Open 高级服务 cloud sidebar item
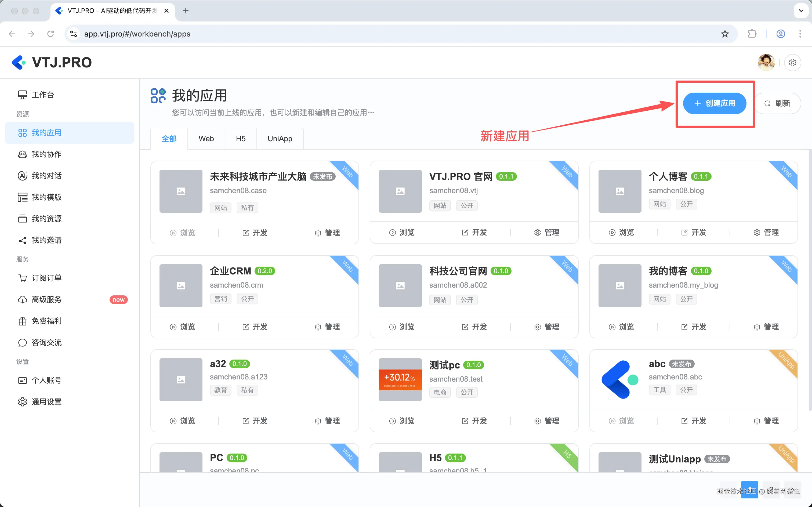Viewport: 812px width, 507px height. click(46, 299)
